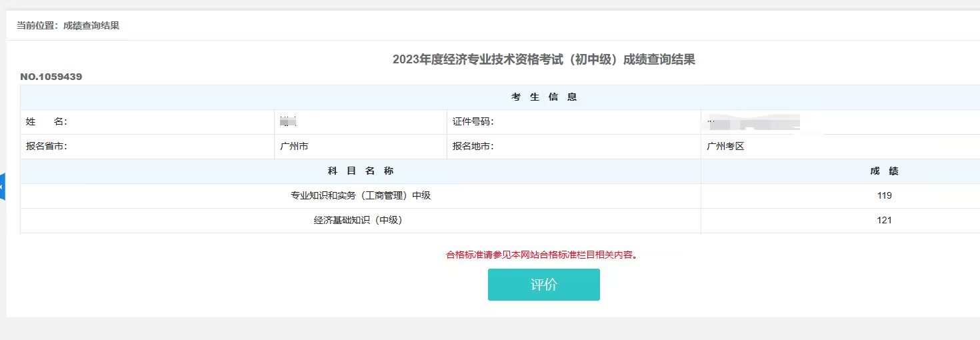The image size is (980, 340).
Task: Click the record number NO.1059439
Action: [51, 77]
